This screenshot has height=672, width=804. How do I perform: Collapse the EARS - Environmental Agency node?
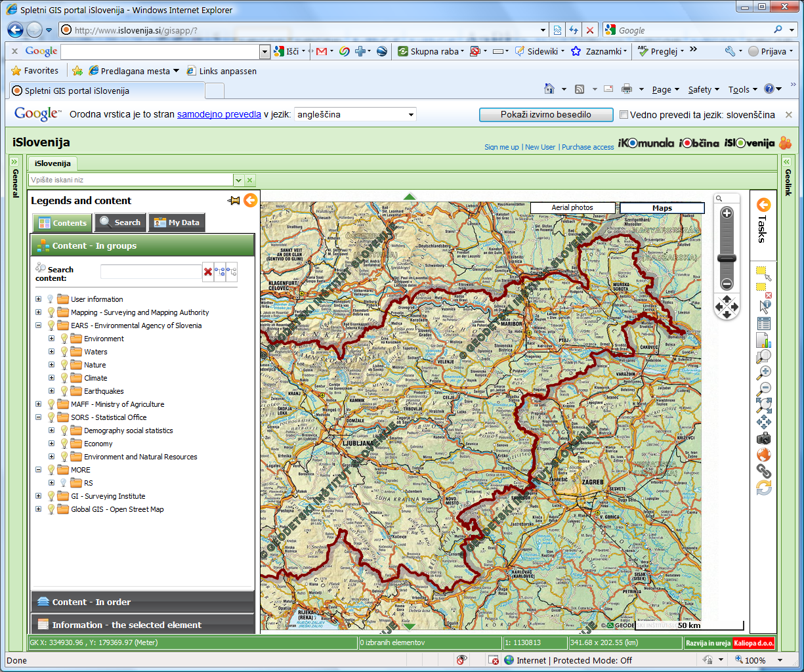(38, 325)
